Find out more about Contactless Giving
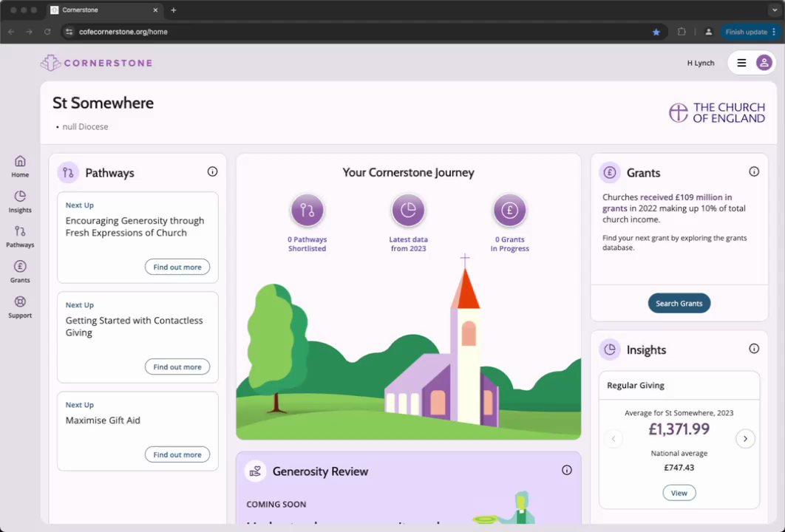 tap(177, 366)
